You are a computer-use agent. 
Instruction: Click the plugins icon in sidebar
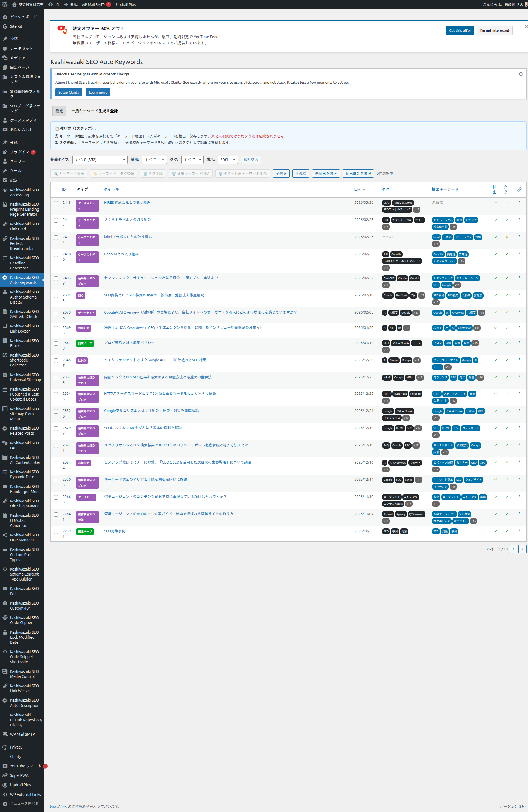click(5, 152)
